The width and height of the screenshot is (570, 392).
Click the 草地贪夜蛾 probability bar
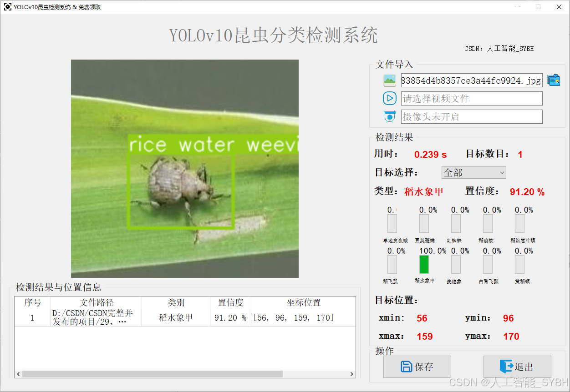(392, 224)
